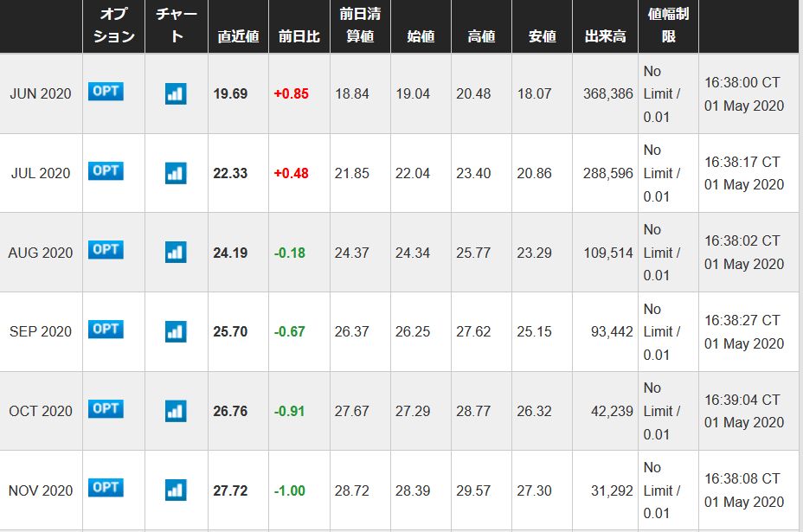Click the OPT button for JUN 2020
Screen dimensions: 803x532
[x=106, y=91]
